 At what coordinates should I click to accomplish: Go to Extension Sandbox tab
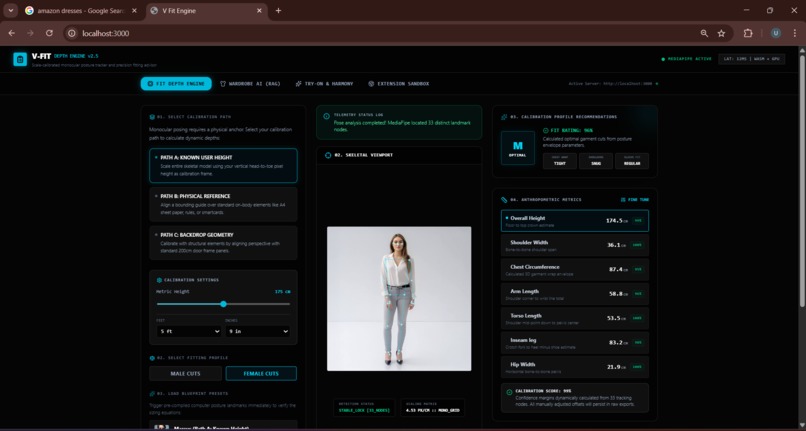pos(399,83)
